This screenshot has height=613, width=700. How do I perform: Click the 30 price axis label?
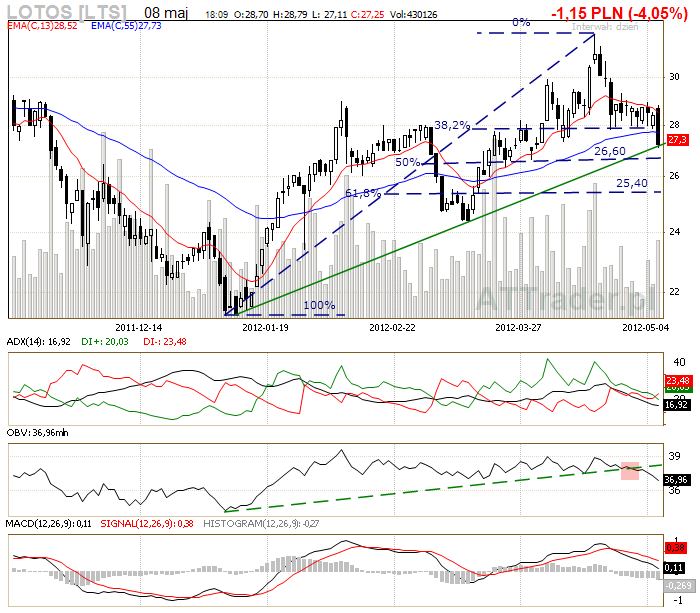coord(674,77)
